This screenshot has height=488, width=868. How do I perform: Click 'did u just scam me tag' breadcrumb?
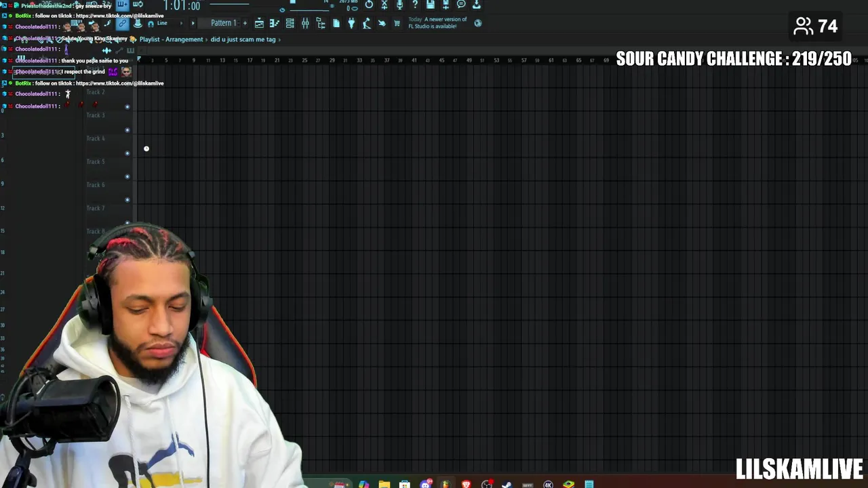(x=243, y=39)
